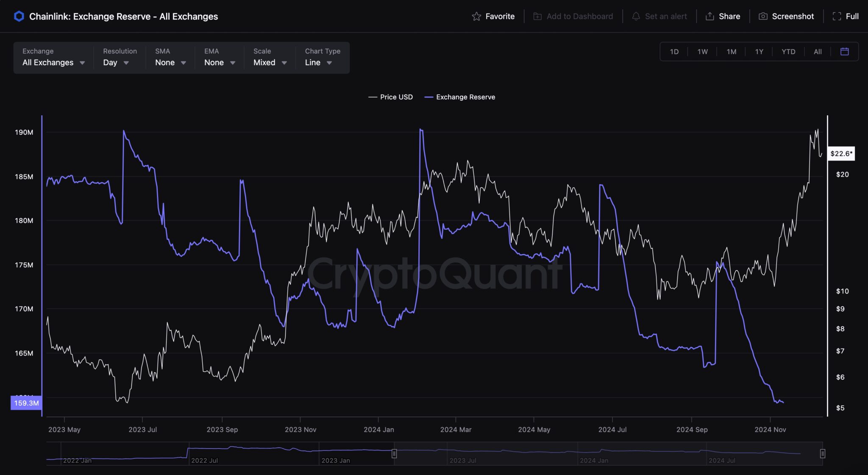
Task: Toggle the Price USD series in the legend
Action: click(390, 97)
